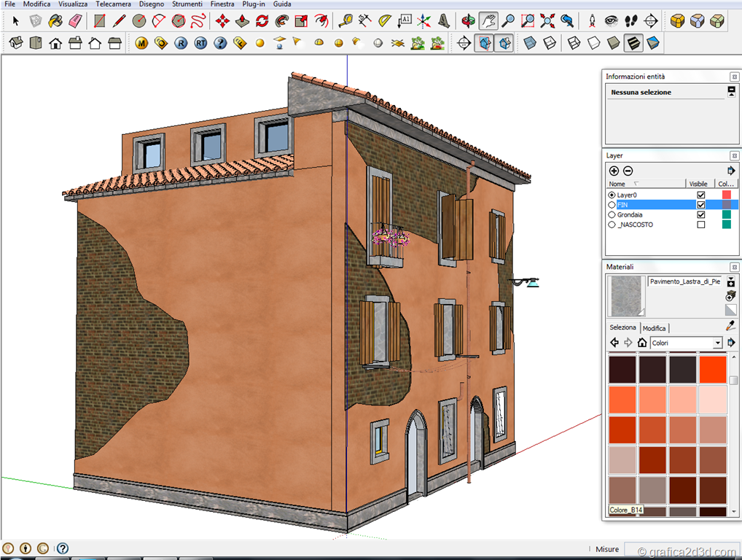
Task: Pick the Paint Bucket tool
Action: click(55, 21)
